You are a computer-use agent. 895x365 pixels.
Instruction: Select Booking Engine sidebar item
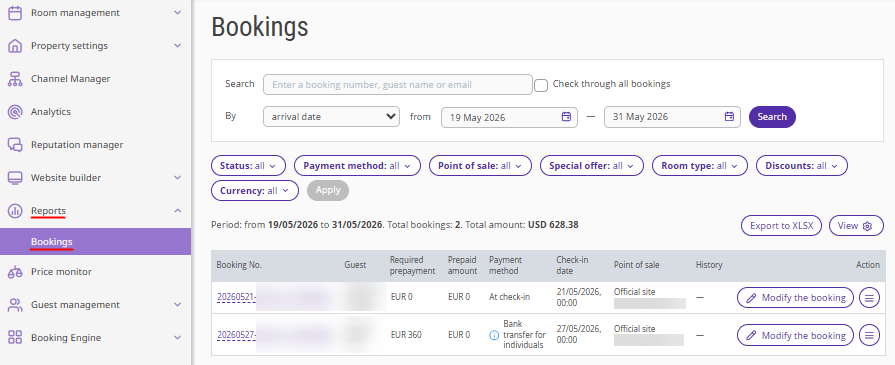[95, 338]
